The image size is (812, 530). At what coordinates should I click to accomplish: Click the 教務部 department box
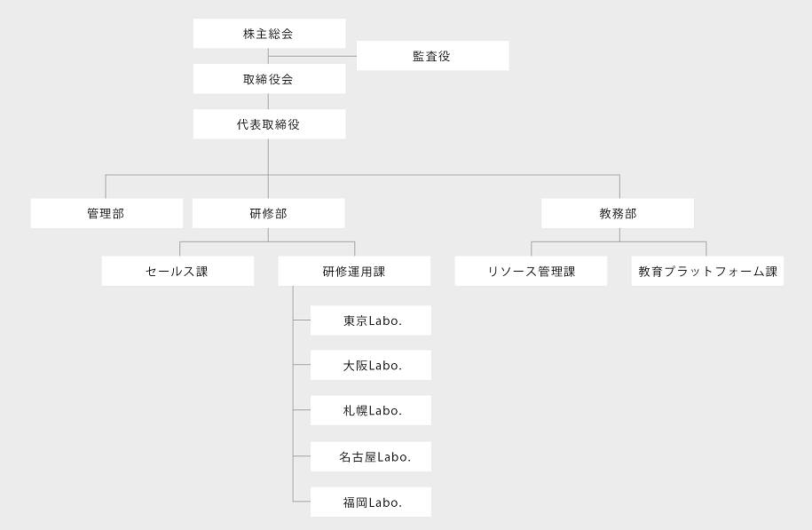617,213
